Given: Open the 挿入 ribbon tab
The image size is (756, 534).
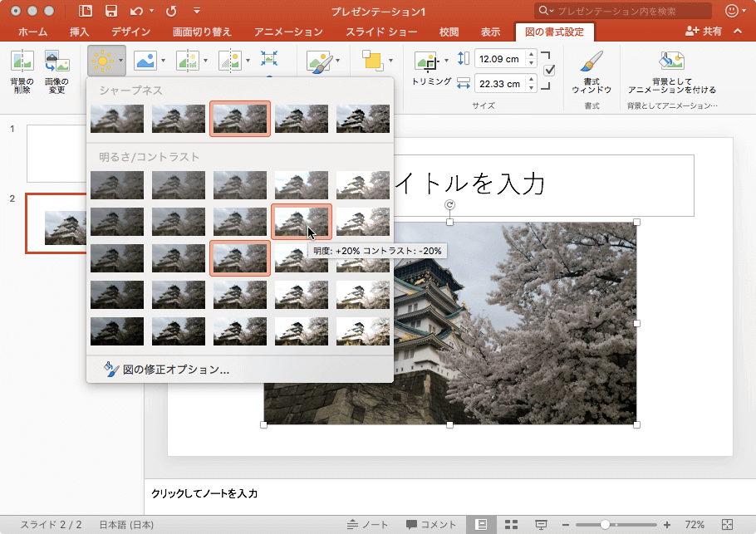Looking at the screenshot, I should (x=80, y=32).
